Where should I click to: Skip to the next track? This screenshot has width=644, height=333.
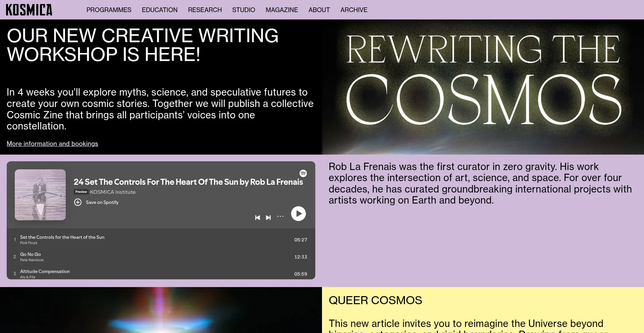[268, 218]
